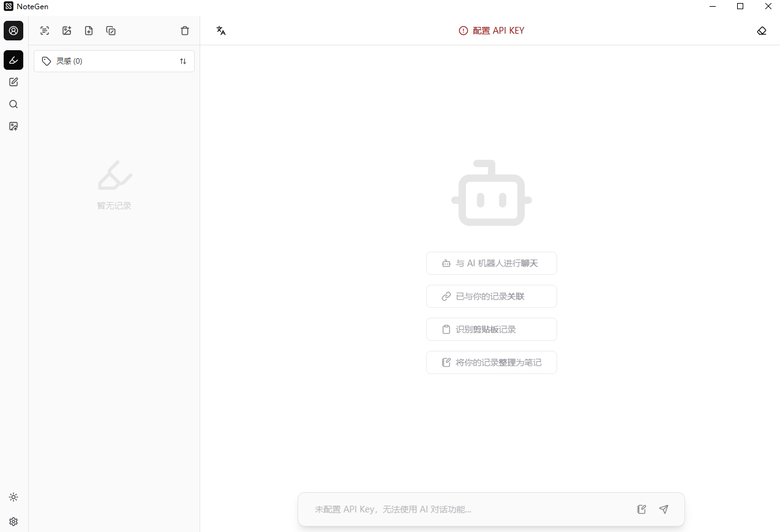Toggle the user account profile
The width and height of the screenshot is (780, 532).
click(13, 31)
